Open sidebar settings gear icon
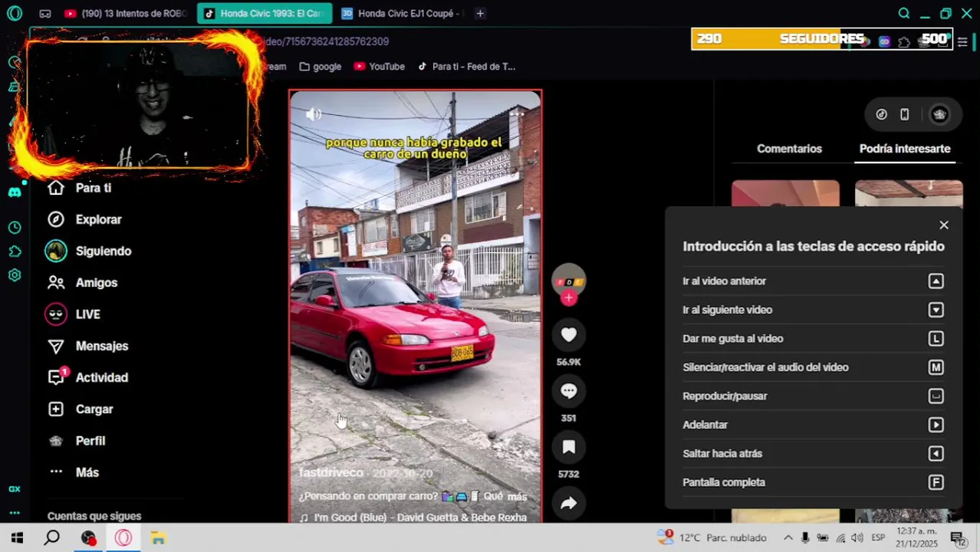This screenshot has width=980, height=552. point(14,275)
